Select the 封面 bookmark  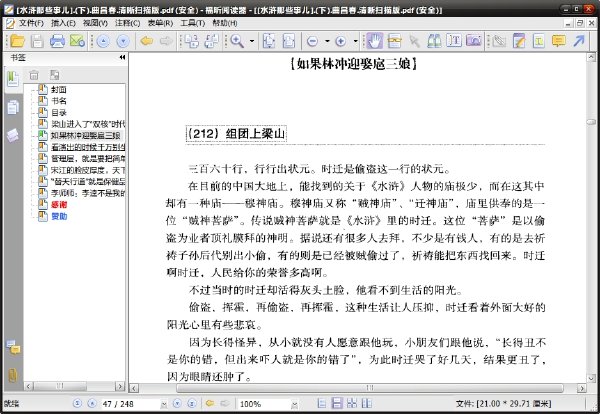click(59, 90)
